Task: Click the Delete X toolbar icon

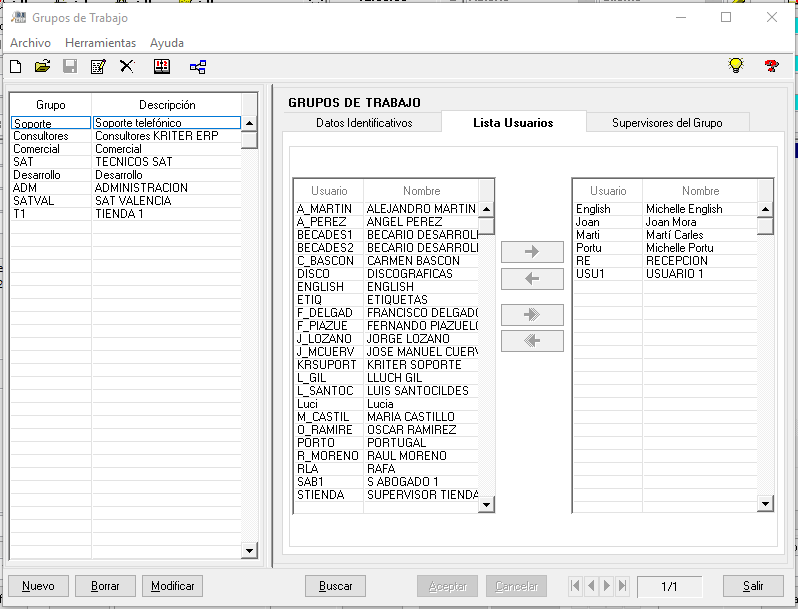Action: pyautogui.click(x=127, y=66)
